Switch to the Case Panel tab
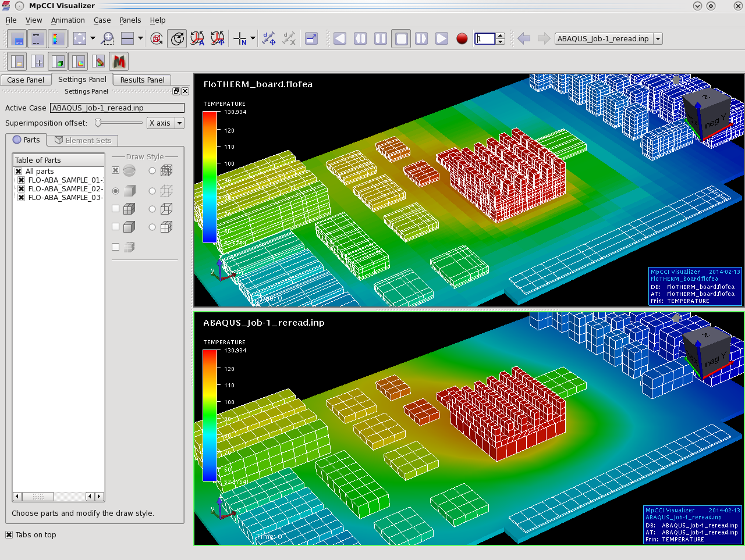 [26, 80]
